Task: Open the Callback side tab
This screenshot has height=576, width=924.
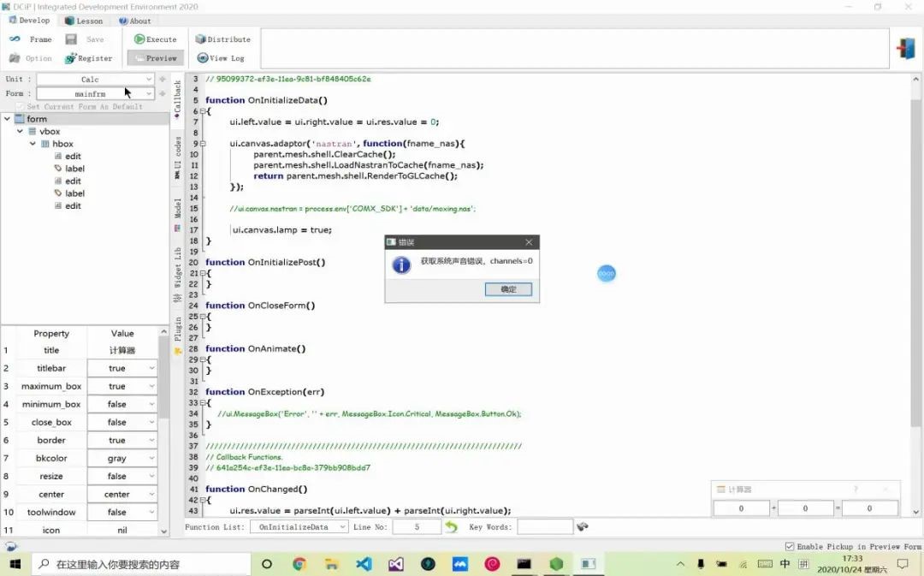Action: click(x=177, y=99)
